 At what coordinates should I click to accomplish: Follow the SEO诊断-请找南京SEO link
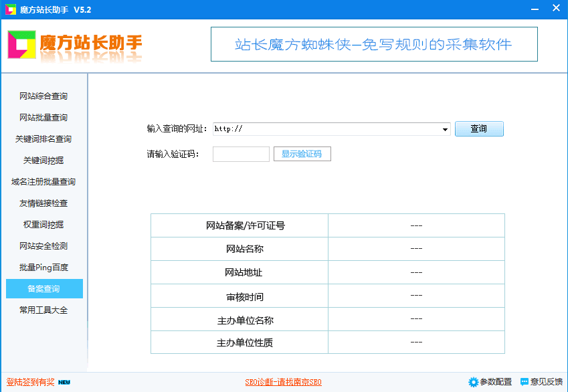[283, 382]
